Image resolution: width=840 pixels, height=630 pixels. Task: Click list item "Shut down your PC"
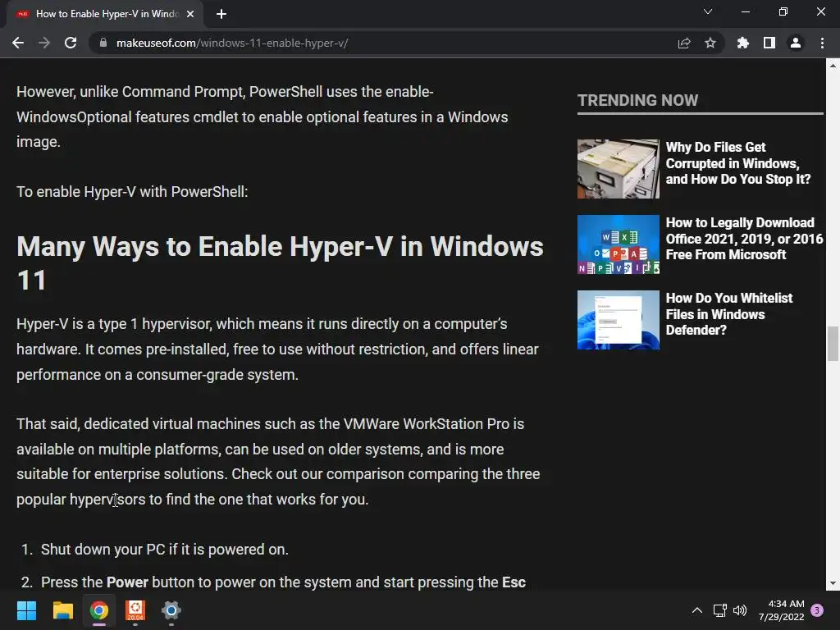coord(164,550)
